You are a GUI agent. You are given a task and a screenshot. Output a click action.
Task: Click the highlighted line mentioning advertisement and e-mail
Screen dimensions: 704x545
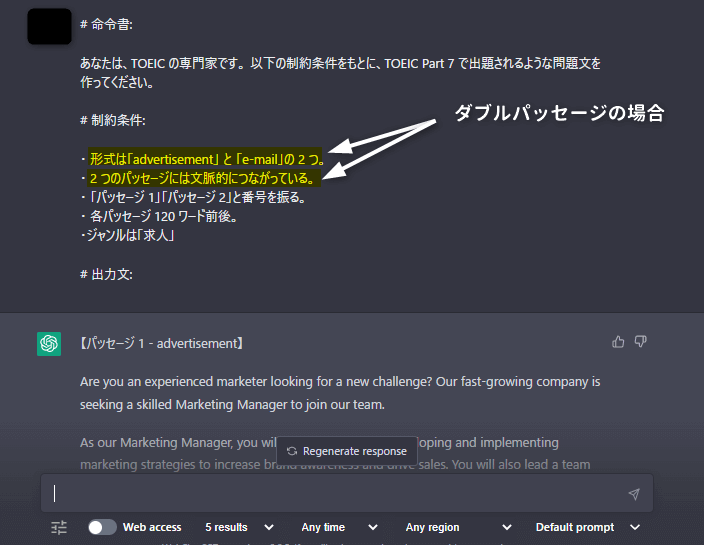[207, 159]
